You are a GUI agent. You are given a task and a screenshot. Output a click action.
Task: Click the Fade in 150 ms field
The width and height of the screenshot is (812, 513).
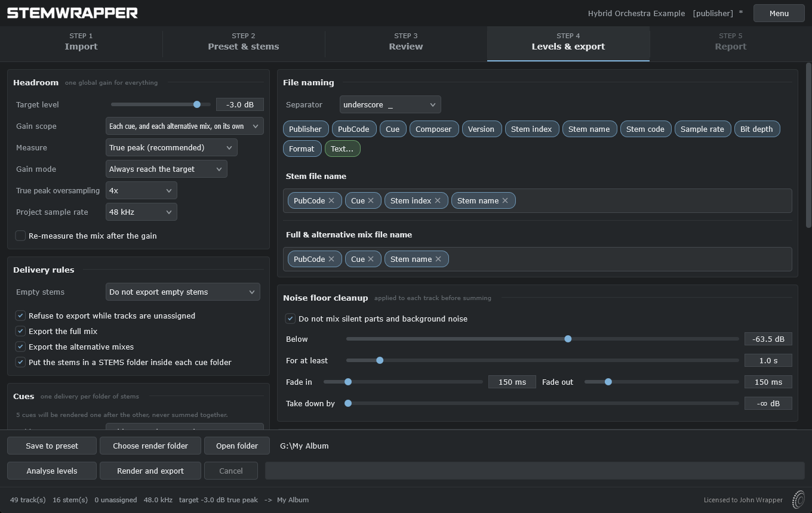click(512, 382)
